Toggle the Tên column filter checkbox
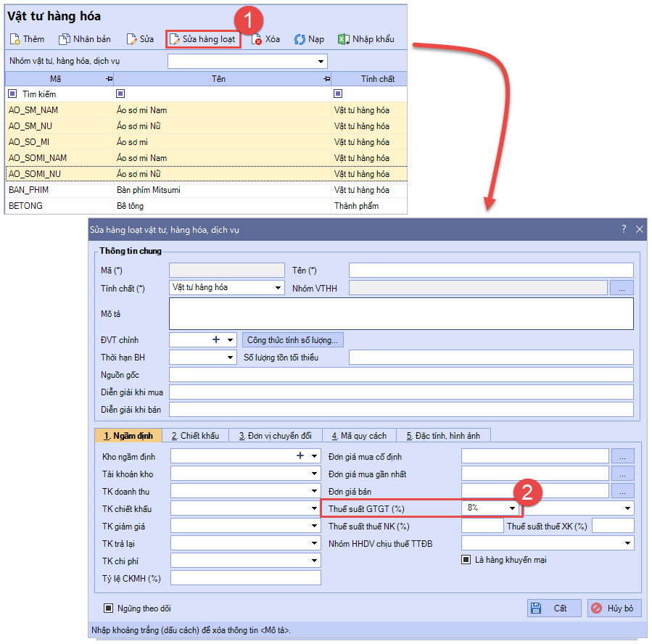This screenshot has width=652, height=644. coord(120,94)
